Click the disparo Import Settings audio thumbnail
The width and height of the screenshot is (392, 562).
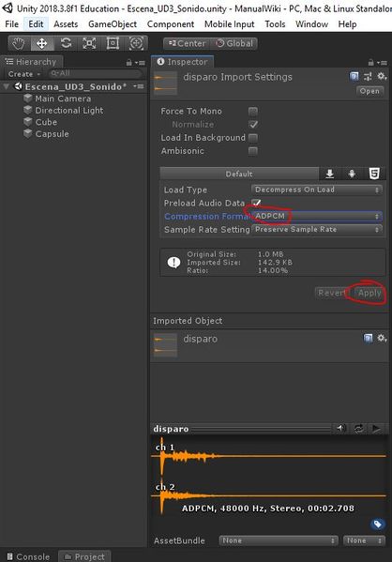(x=166, y=84)
